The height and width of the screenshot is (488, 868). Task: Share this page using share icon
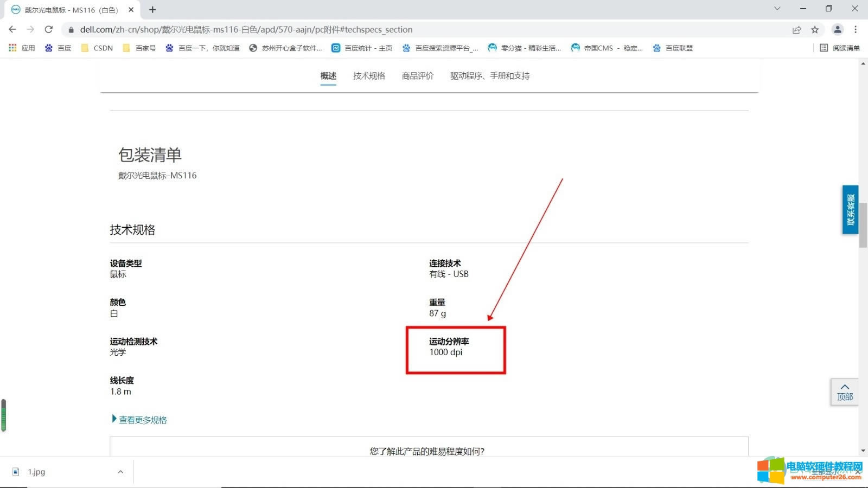click(x=796, y=30)
